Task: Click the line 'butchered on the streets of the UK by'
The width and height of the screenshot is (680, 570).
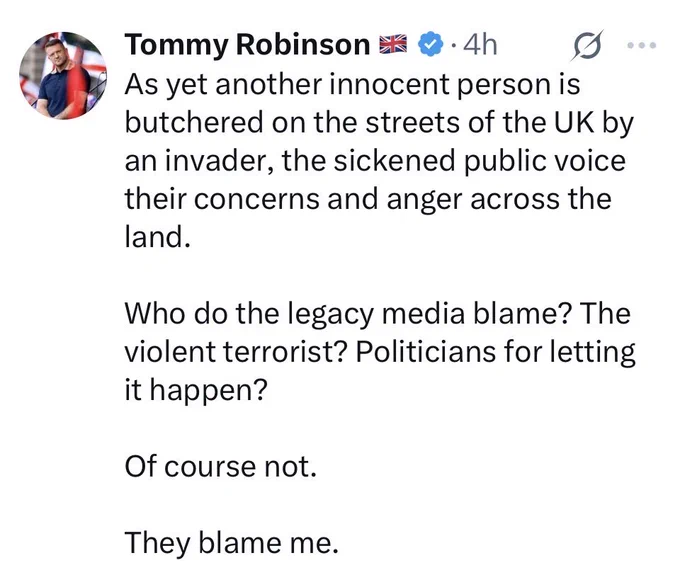Action: [x=379, y=123]
